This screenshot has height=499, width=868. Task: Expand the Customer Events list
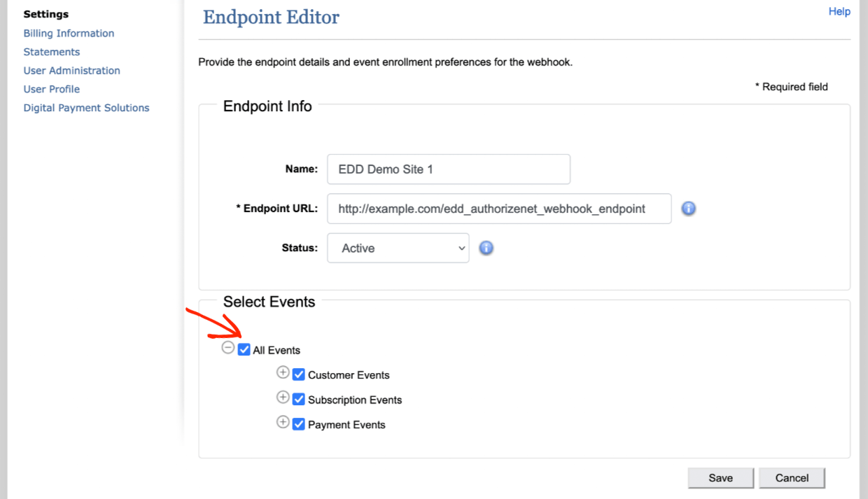pos(283,372)
